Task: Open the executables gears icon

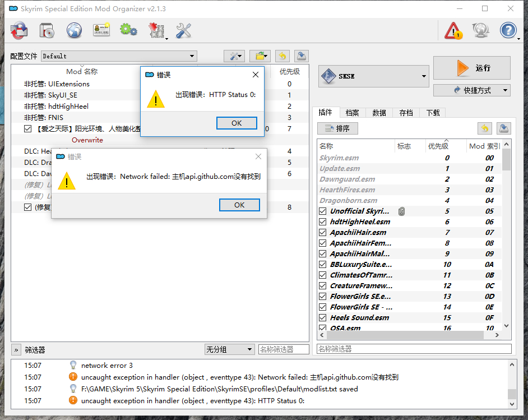Action: point(128,30)
